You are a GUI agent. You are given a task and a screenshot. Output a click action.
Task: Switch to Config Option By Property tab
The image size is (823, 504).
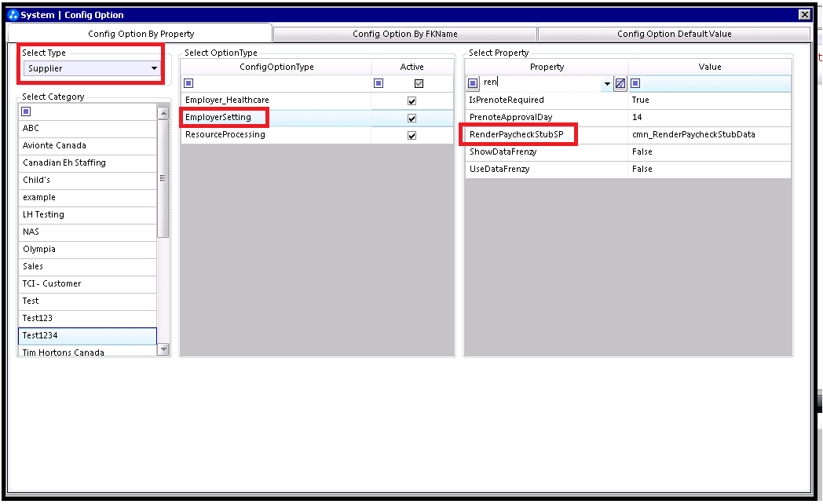tap(141, 34)
